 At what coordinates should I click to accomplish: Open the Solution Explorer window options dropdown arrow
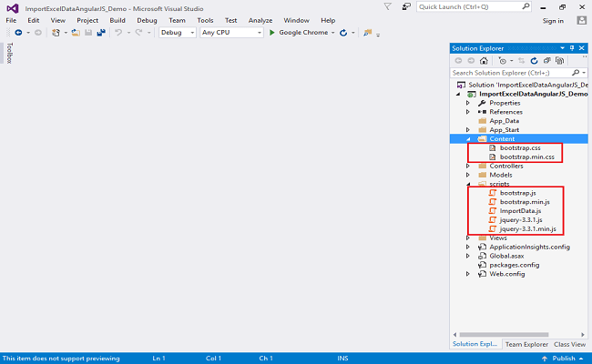(562, 48)
